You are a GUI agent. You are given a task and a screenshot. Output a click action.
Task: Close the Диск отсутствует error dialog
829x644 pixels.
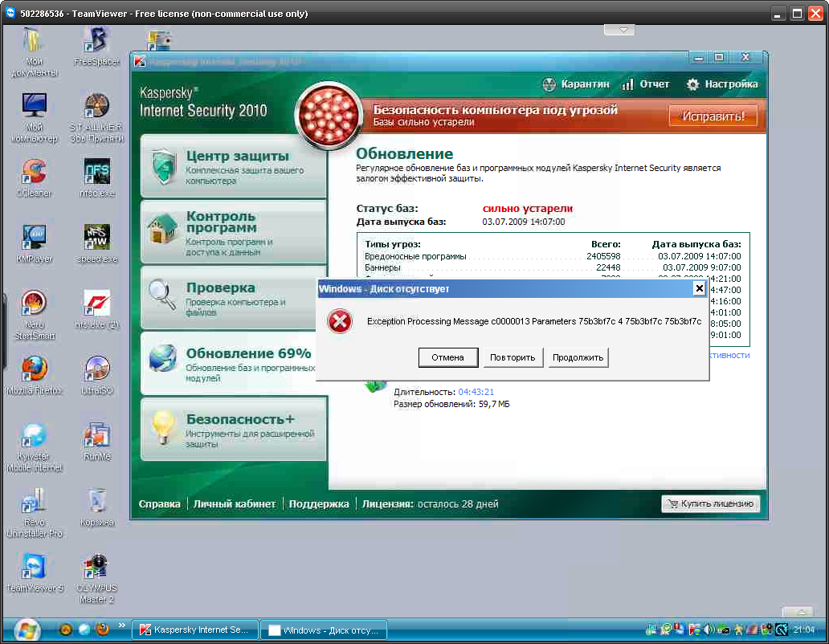[x=699, y=288]
